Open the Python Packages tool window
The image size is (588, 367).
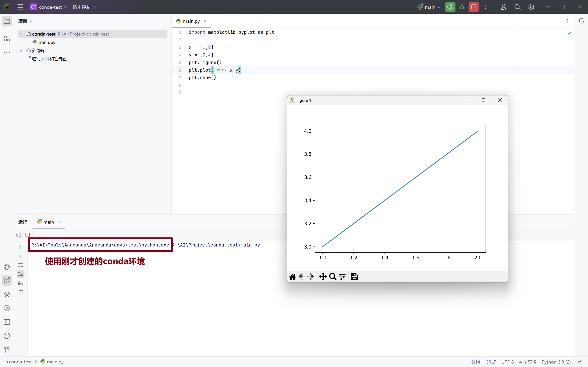click(7, 294)
